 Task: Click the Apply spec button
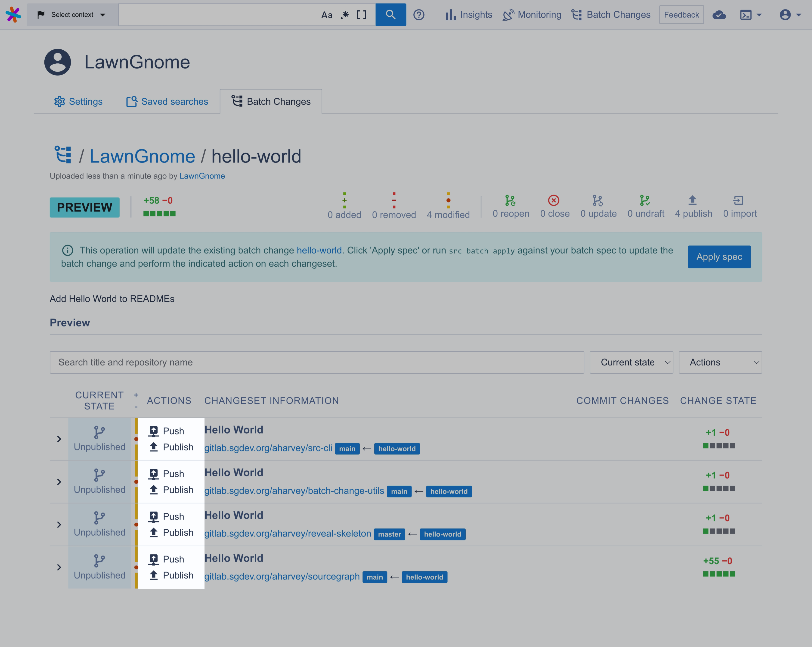click(719, 257)
